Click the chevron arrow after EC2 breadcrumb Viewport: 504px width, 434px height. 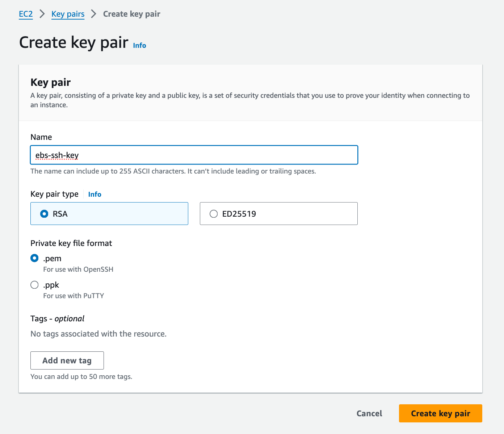coord(42,14)
